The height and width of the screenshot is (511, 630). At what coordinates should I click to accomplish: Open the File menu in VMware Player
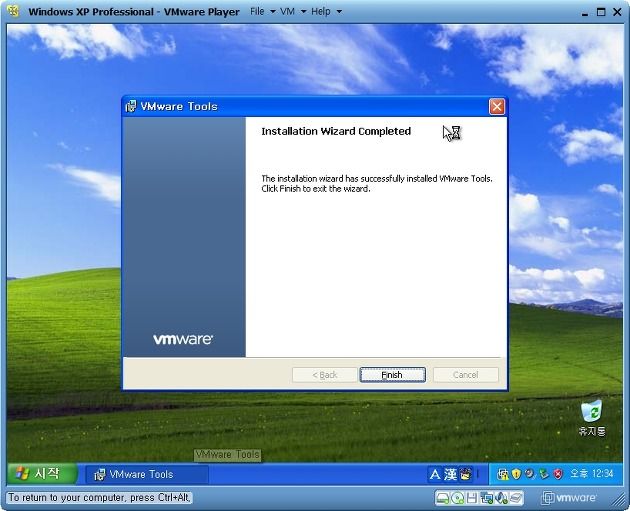(x=262, y=12)
